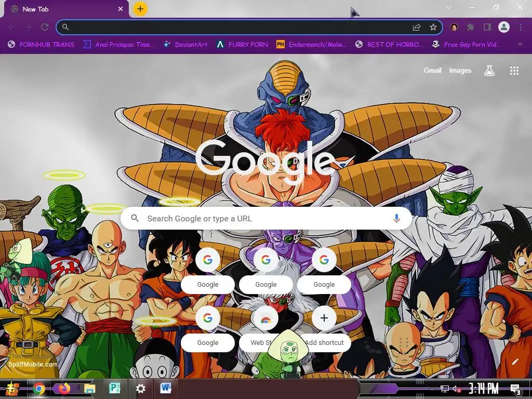The width and height of the screenshot is (532, 399).
Task: Open the Windows Start menu
Action: point(11,389)
